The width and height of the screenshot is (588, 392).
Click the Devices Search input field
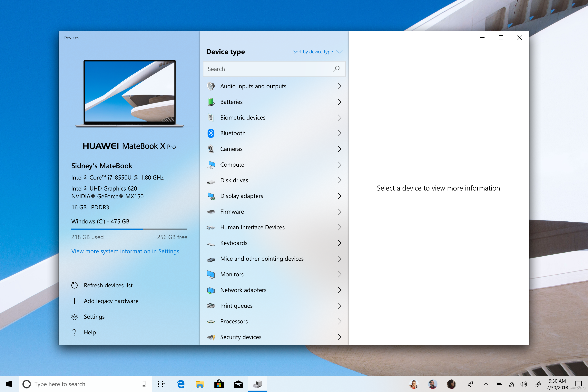coord(274,69)
